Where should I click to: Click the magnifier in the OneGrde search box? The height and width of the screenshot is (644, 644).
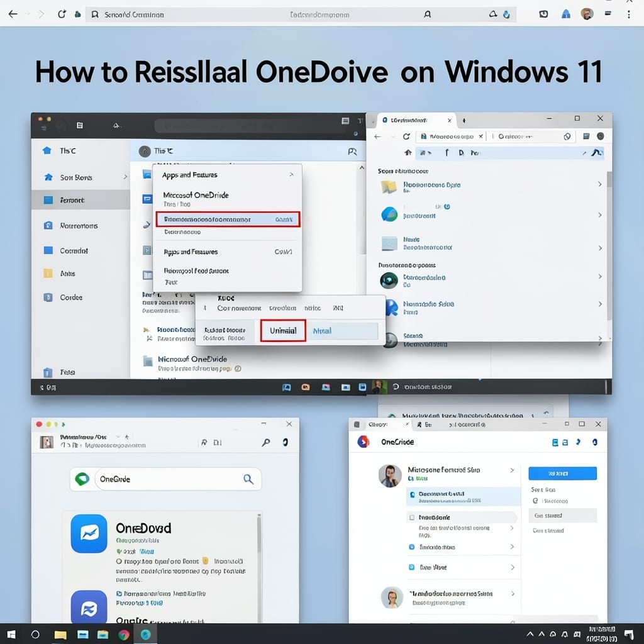point(248,479)
